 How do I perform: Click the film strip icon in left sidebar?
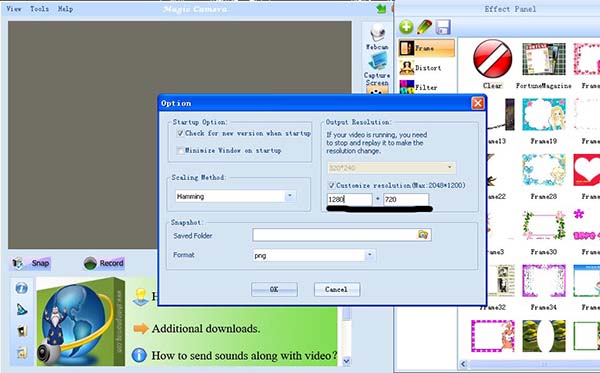(22, 331)
